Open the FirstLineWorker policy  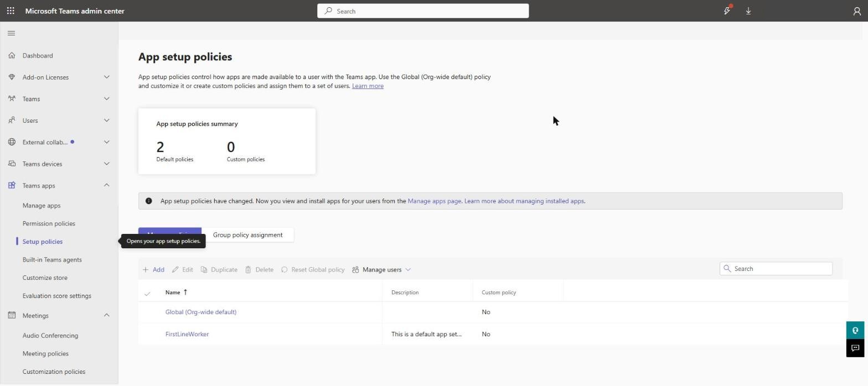click(x=187, y=334)
